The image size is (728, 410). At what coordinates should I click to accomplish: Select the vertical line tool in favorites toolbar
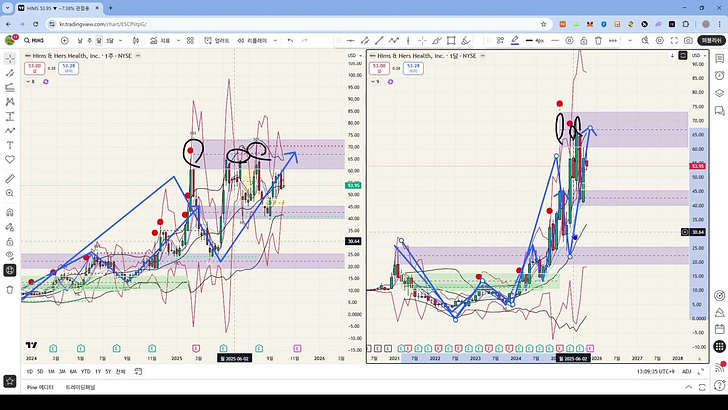coord(408,41)
